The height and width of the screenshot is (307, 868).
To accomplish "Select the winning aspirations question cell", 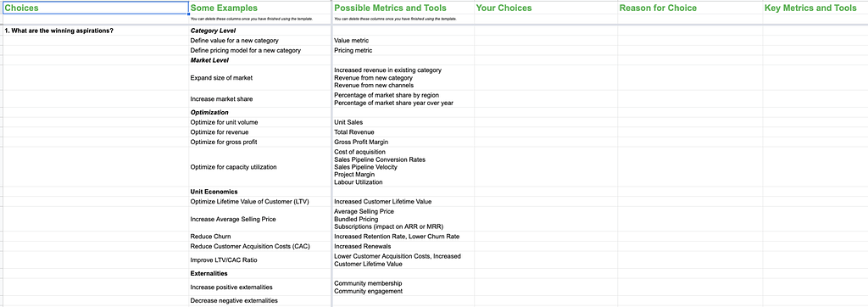I will point(95,31).
